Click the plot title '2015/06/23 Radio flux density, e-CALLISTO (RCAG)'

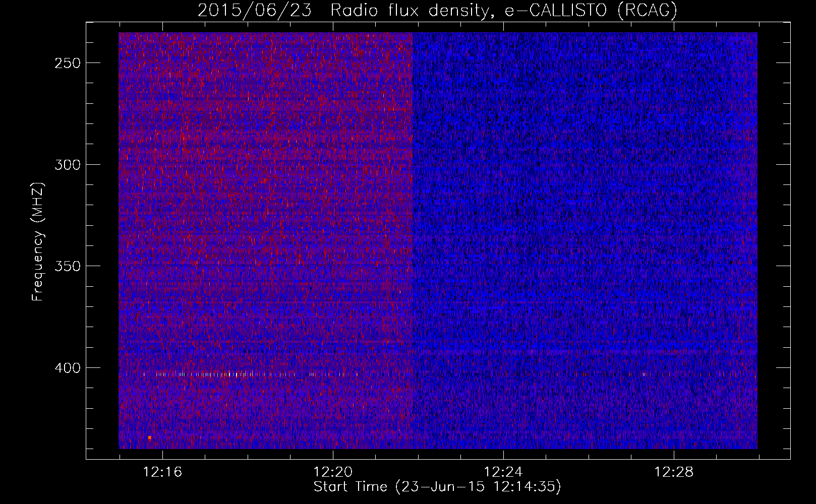click(437, 11)
